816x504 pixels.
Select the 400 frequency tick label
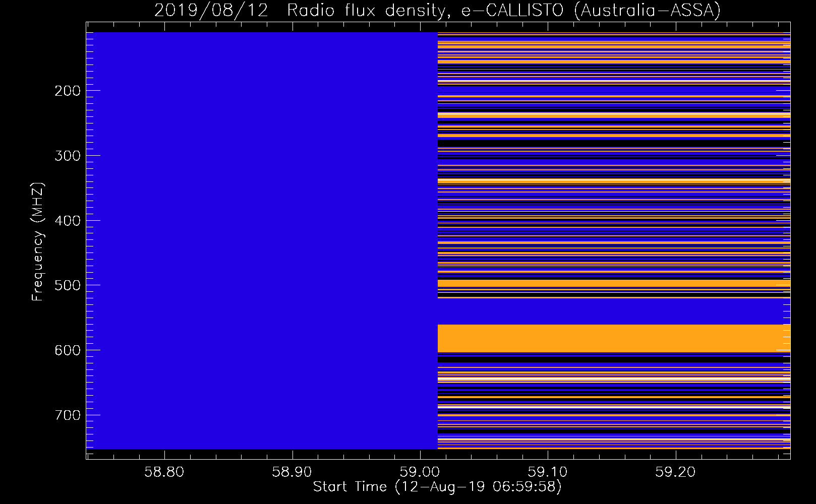point(68,221)
